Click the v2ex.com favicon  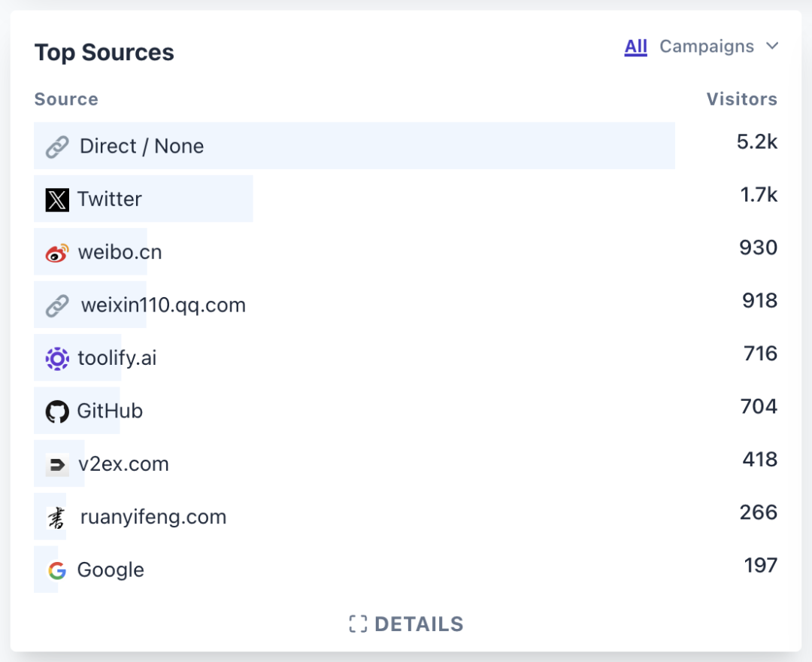(x=57, y=464)
